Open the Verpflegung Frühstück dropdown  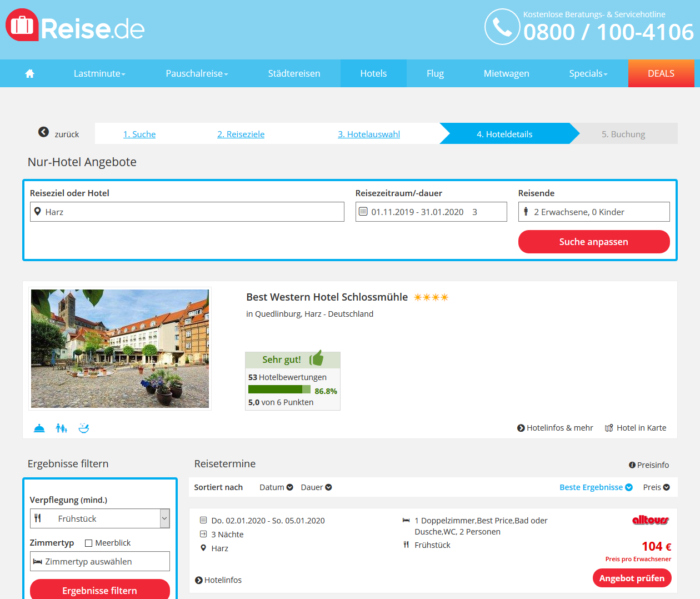(100, 518)
